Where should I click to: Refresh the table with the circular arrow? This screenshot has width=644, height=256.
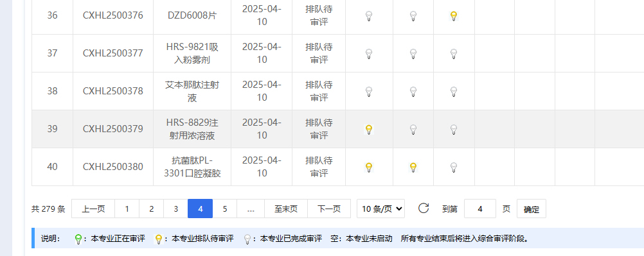(x=424, y=208)
